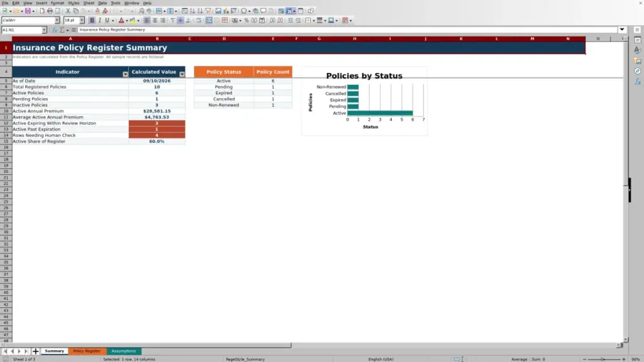This screenshot has width=644, height=362.
Task: Select the Summary sheet tab
Action: click(x=54, y=351)
